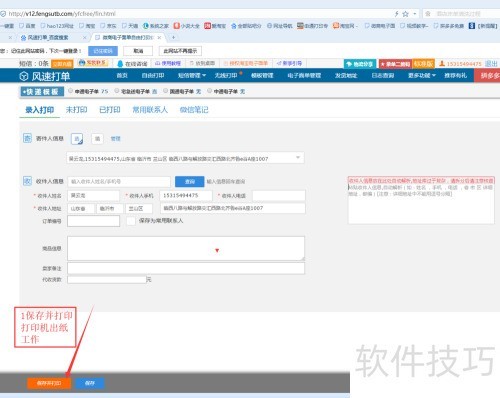Click the 管理 link beside sender info
The height and width of the screenshot is (398, 500).
(115, 139)
